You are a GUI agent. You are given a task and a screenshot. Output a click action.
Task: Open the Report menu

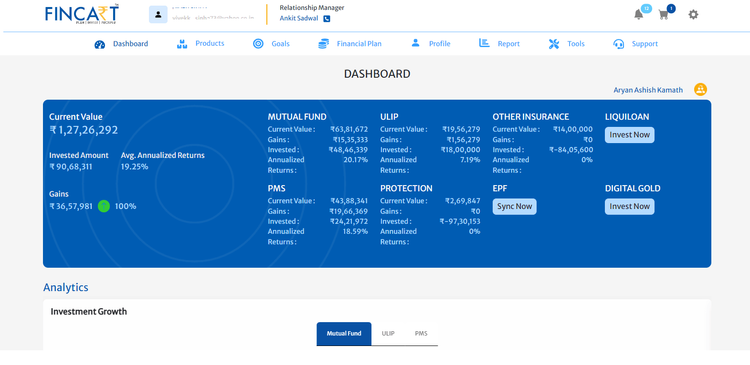coord(508,44)
